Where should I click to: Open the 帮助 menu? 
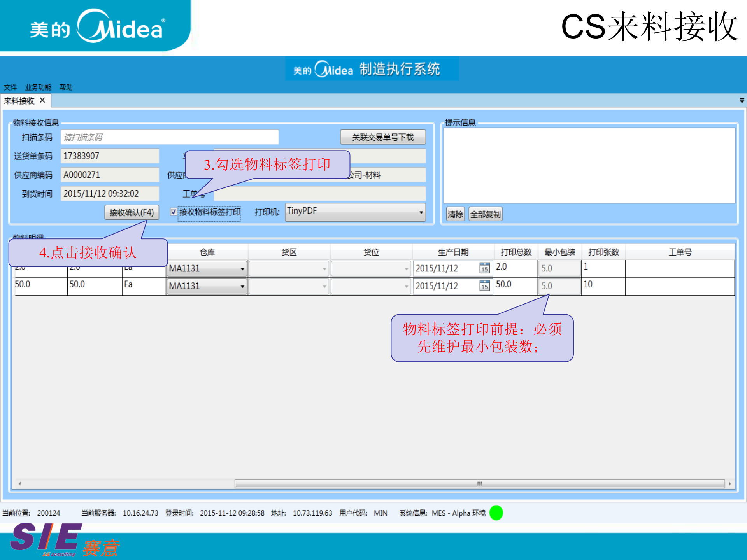(66, 87)
